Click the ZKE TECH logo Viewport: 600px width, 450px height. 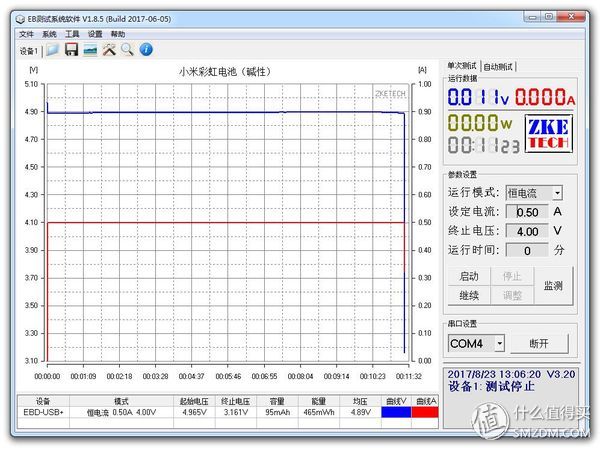[x=548, y=133]
